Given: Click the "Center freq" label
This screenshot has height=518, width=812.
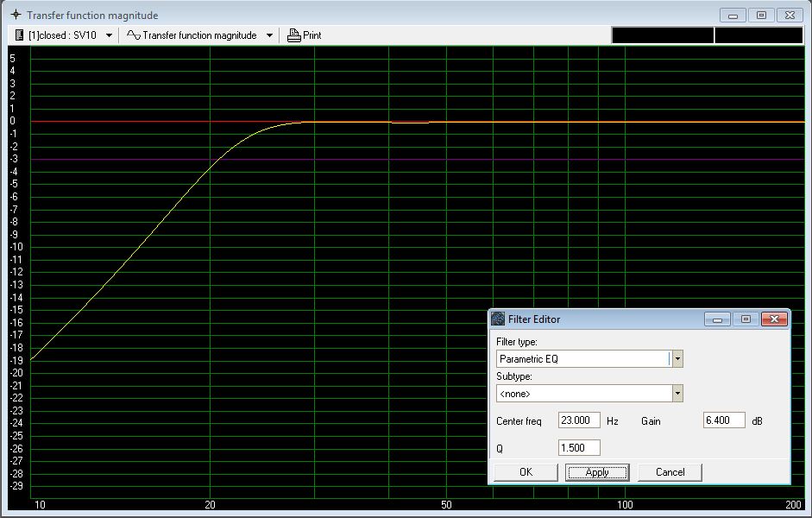Looking at the screenshot, I should [x=519, y=421].
